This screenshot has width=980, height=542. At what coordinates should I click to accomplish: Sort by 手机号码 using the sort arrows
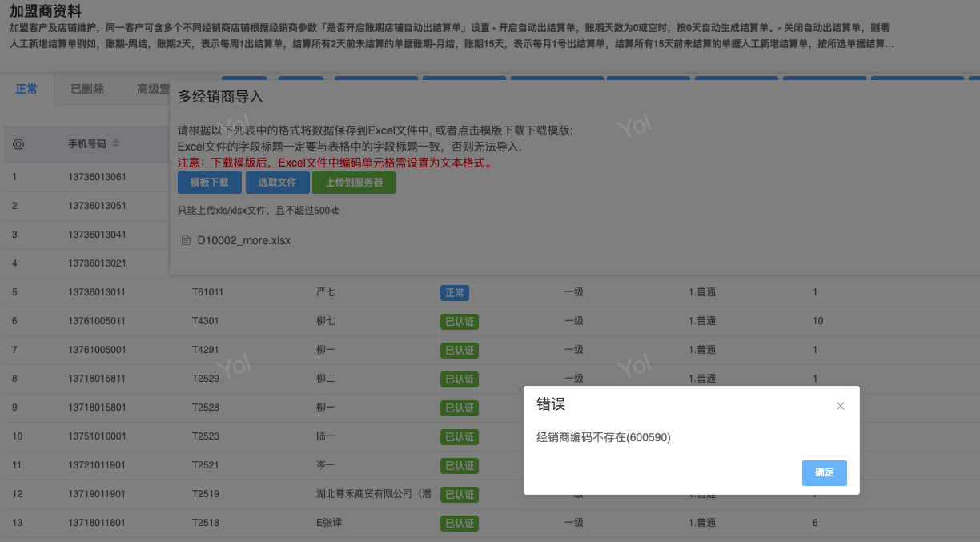116,144
